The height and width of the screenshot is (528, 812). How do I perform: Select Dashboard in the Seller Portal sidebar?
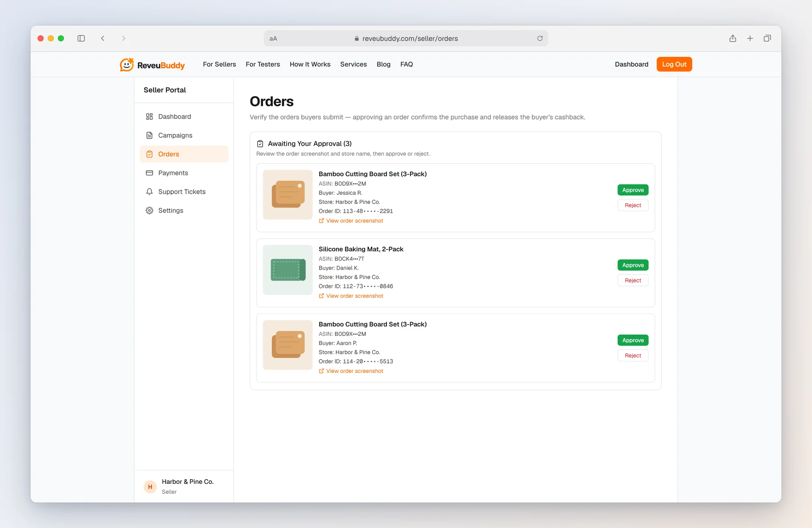tap(184, 117)
